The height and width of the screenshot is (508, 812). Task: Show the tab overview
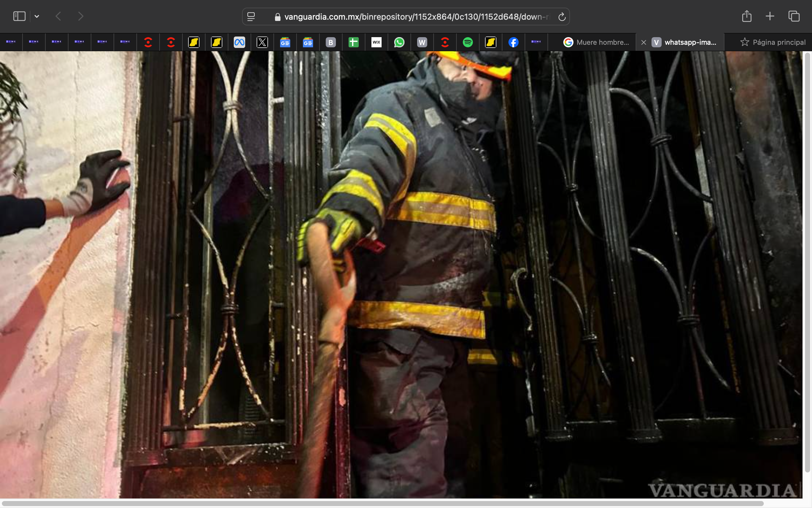794,16
